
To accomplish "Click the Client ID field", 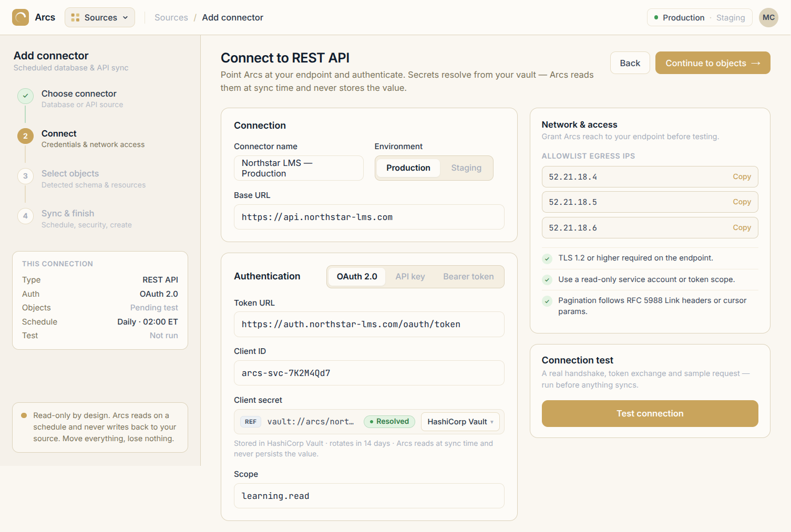I will (369, 373).
